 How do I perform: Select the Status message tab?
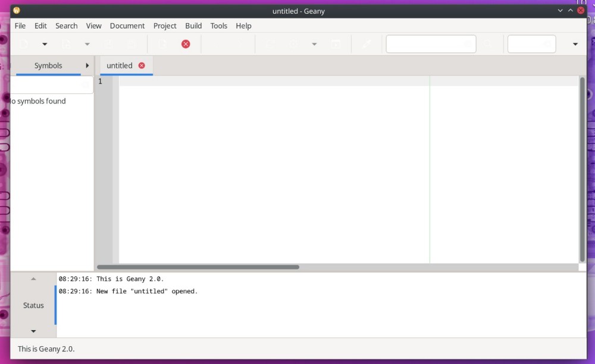33,305
